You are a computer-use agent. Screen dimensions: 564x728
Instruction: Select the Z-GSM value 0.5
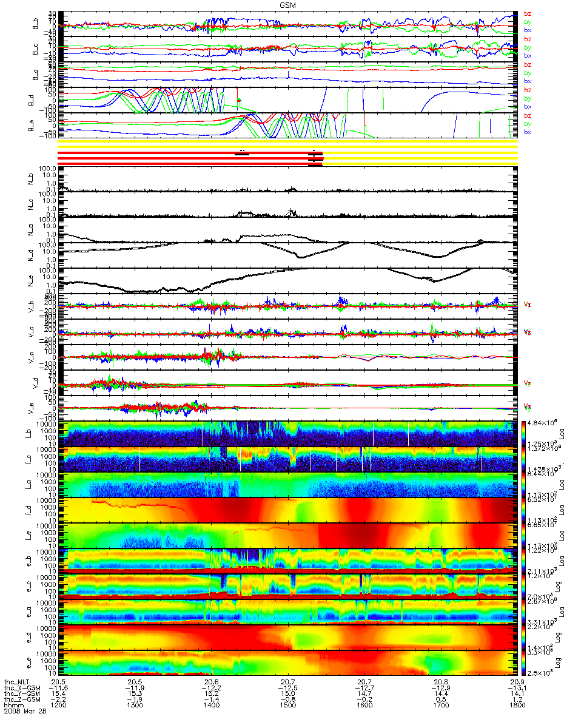pyautogui.click(x=440, y=701)
